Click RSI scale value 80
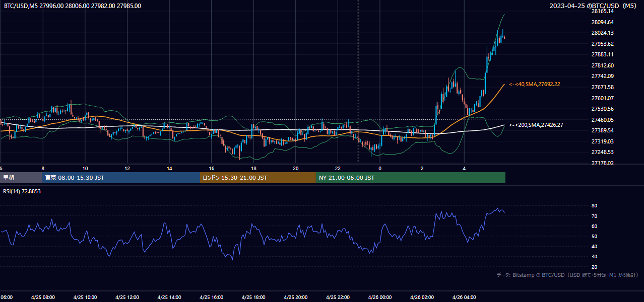 (594, 206)
